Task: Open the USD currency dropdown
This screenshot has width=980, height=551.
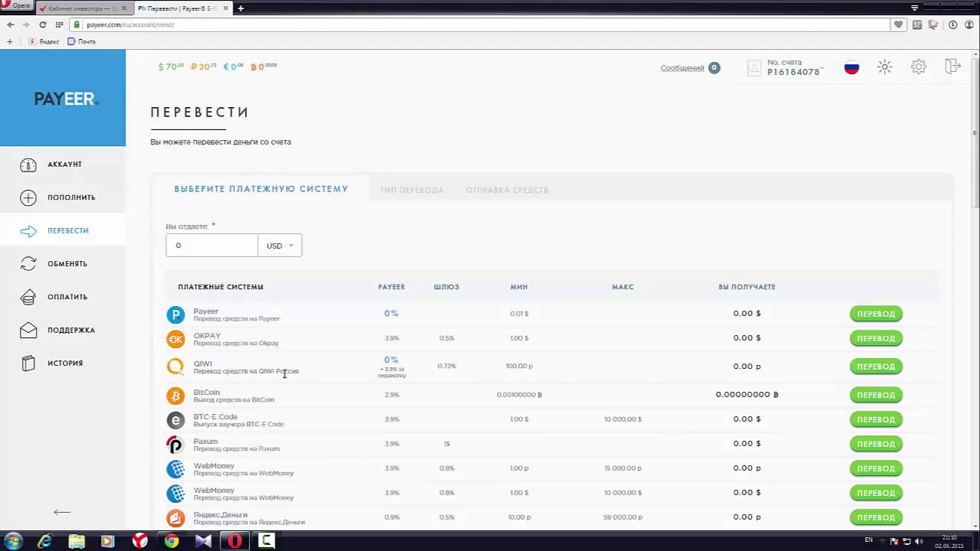Action: tap(279, 246)
